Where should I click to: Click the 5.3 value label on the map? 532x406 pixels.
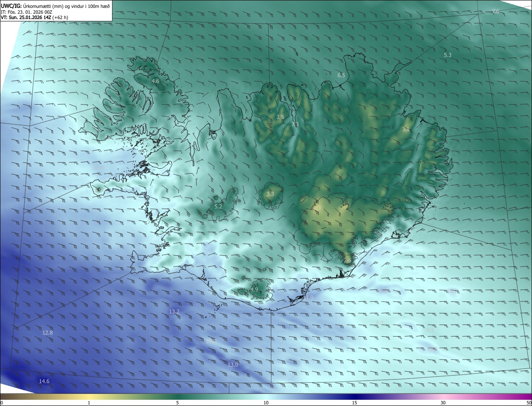pos(448,55)
